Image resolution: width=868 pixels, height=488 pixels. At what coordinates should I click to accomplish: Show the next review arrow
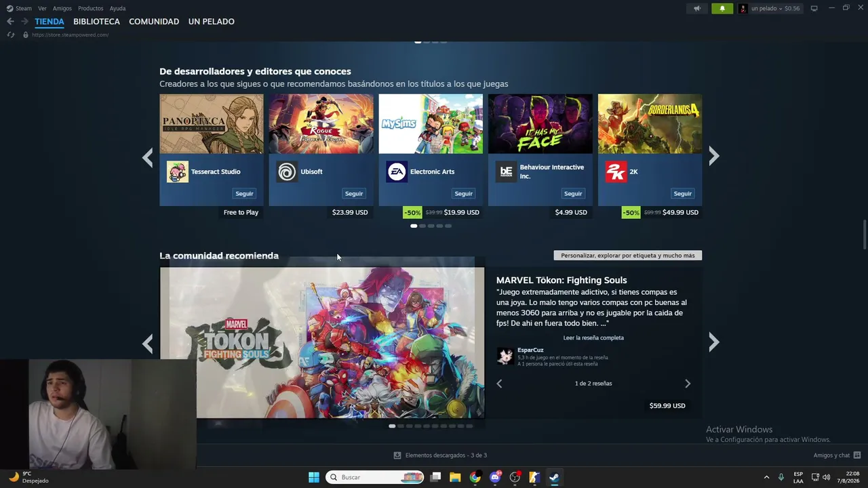688,384
